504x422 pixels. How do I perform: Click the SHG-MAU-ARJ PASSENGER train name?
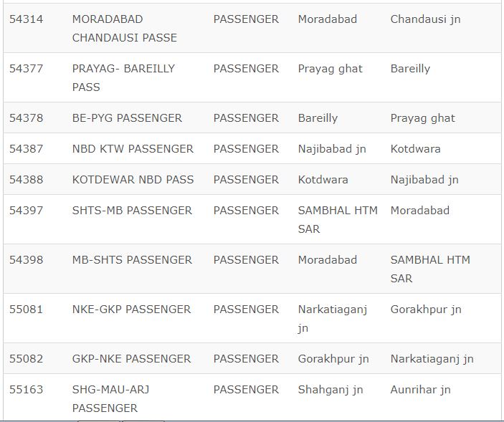click(110, 398)
